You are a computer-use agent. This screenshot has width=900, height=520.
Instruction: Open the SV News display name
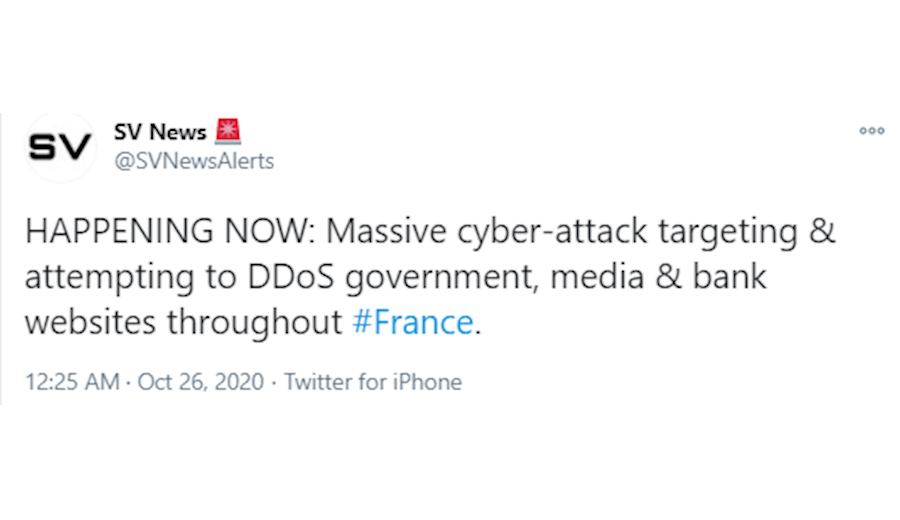click(x=161, y=132)
